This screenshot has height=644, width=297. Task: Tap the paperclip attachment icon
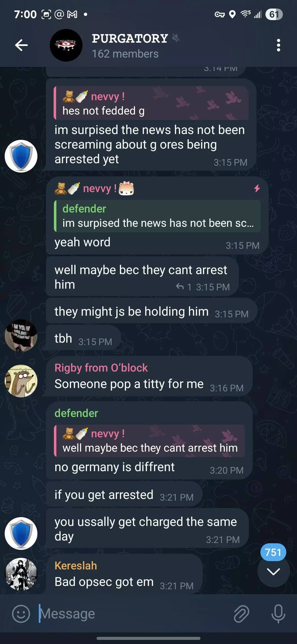[x=241, y=614]
